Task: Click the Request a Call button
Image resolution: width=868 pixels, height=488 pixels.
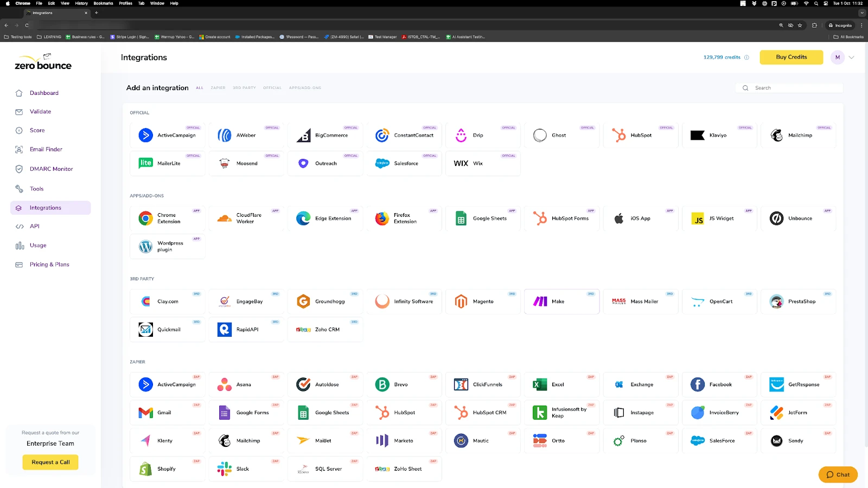Action: 50,462
